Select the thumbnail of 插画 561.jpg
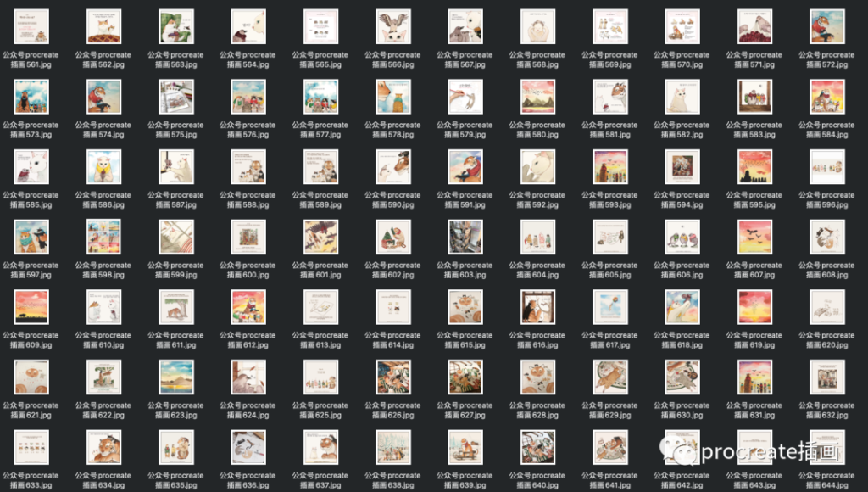 (x=31, y=26)
